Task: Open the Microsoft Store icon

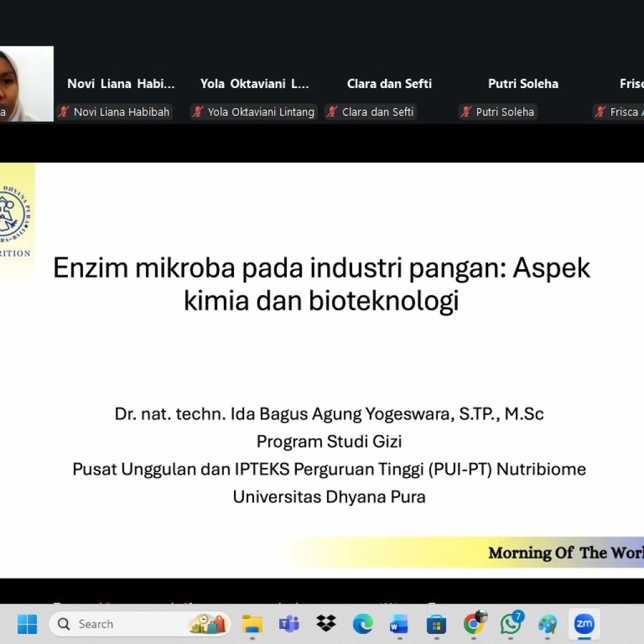Action: pyautogui.click(x=436, y=624)
